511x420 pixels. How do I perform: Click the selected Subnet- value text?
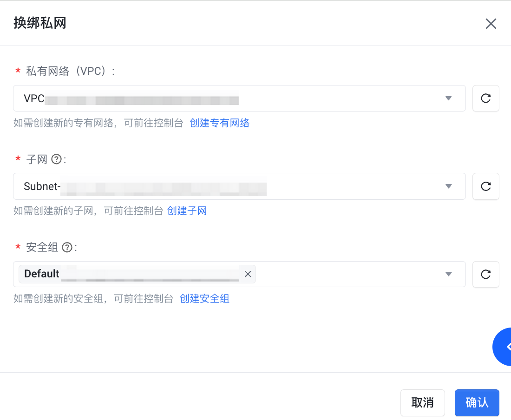[x=42, y=186]
